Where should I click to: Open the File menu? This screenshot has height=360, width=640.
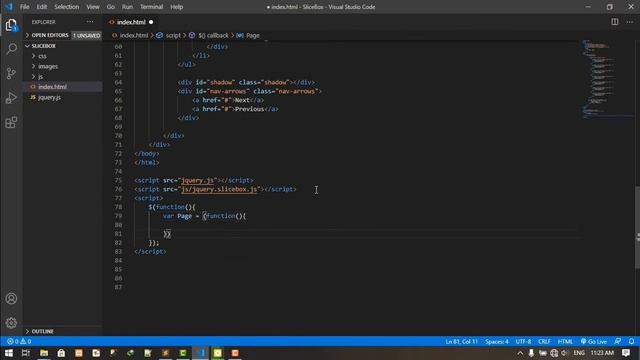(x=24, y=7)
